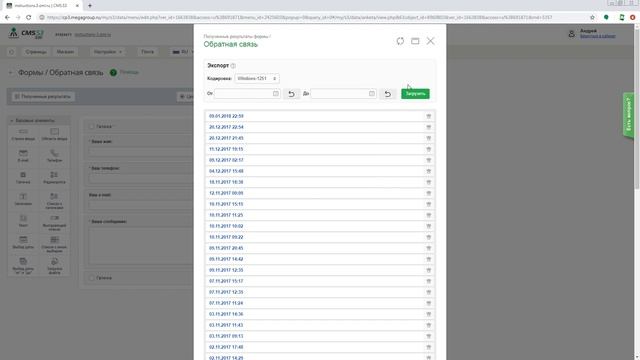
Task: Open the help hint next to Экспорт
Action: click(x=233, y=66)
